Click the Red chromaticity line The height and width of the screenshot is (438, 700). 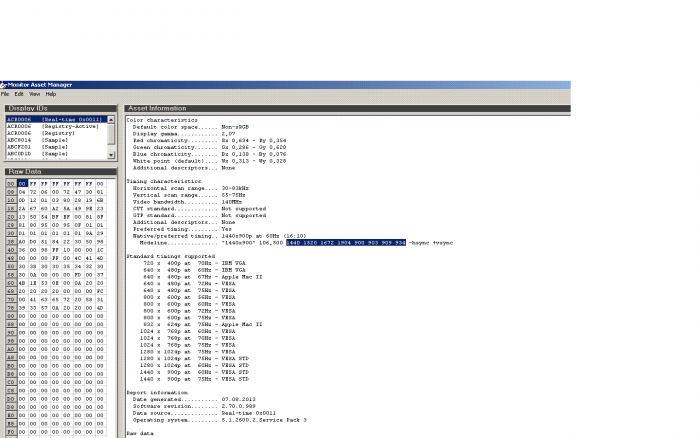point(209,140)
